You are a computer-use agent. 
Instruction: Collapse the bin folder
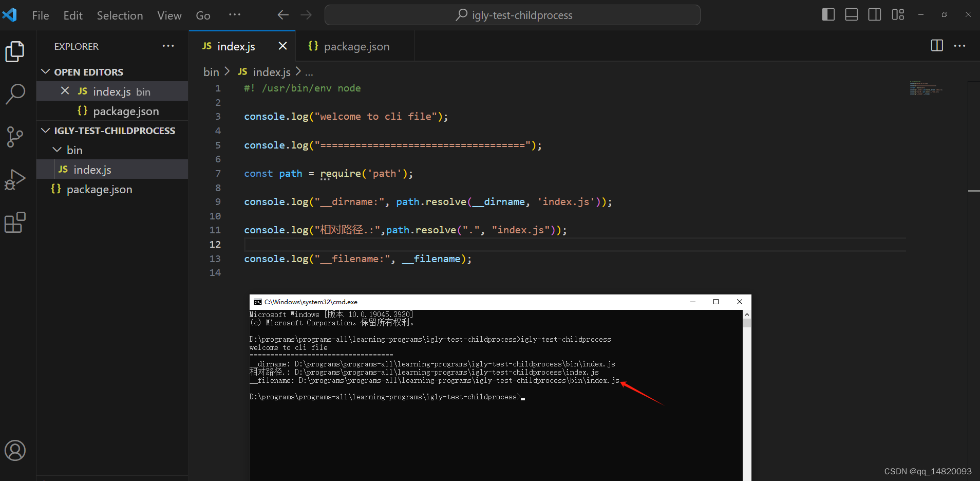coord(56,150)
